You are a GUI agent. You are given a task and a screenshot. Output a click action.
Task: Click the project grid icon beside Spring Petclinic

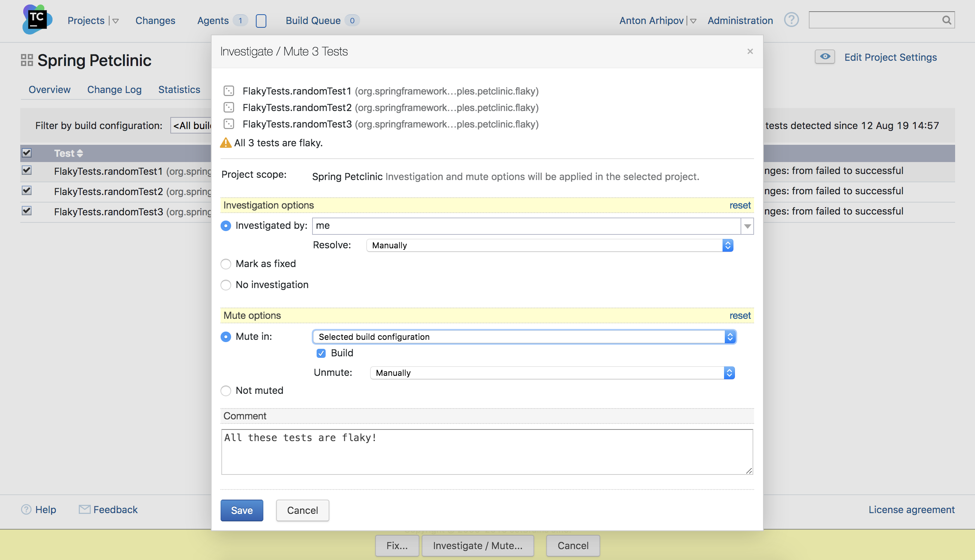tap(27, 60)
